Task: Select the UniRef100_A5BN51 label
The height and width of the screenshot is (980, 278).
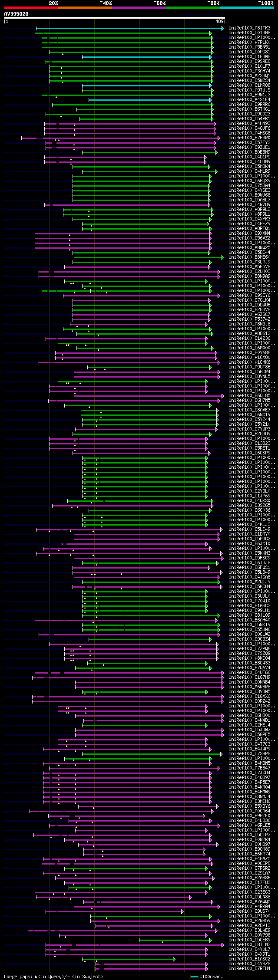Action: (249, 47)
